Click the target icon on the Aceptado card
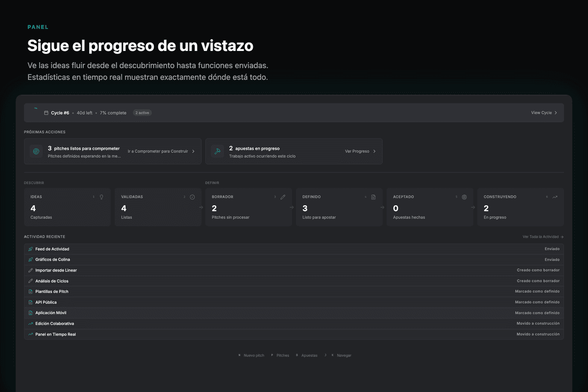The image size is (588, 392). pyautogui.click(x=464, y=197)
